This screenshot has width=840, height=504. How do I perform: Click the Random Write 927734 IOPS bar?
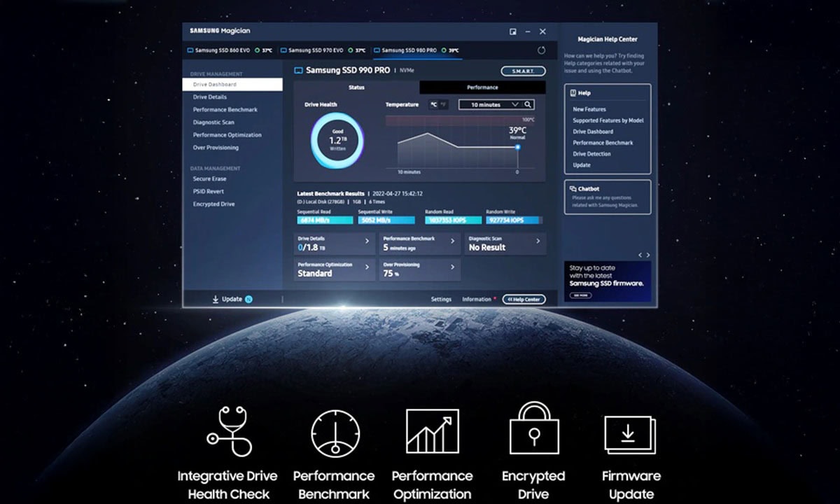[x=514, y=220]
